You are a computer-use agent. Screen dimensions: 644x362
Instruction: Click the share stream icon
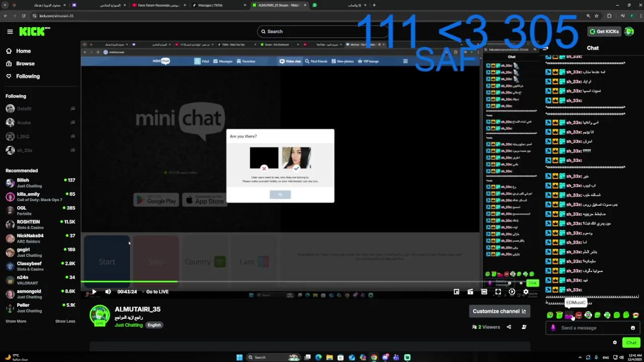point(509,327)
